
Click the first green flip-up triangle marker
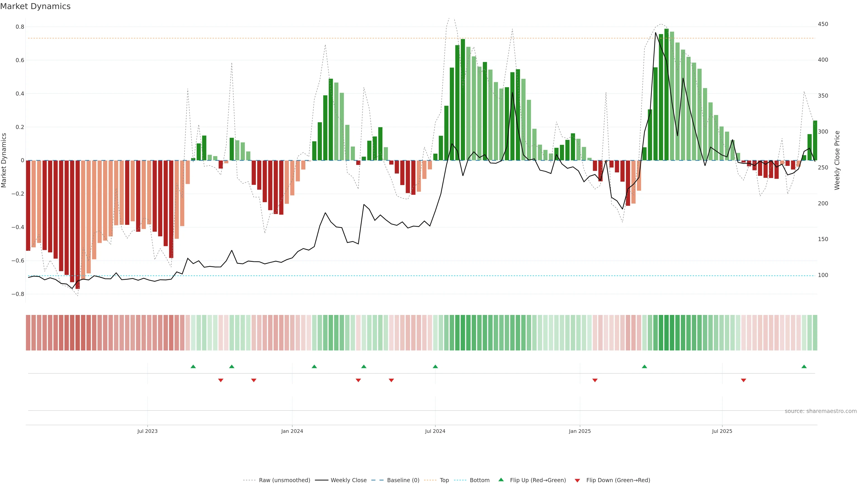click(x=193, y=366)
